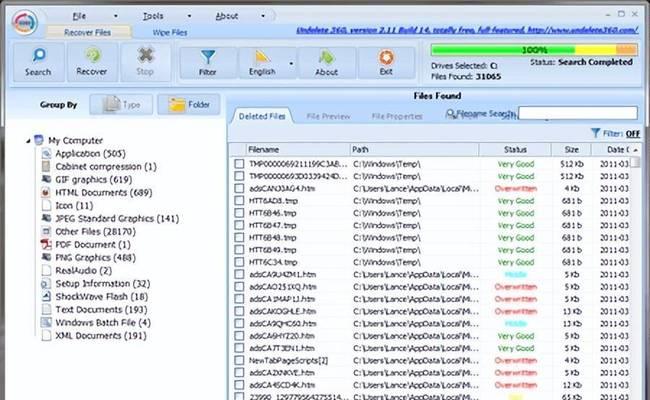Screen dimensions: 650x400
Task: Toggle the Filter OFF link
Action: (633, 133)
